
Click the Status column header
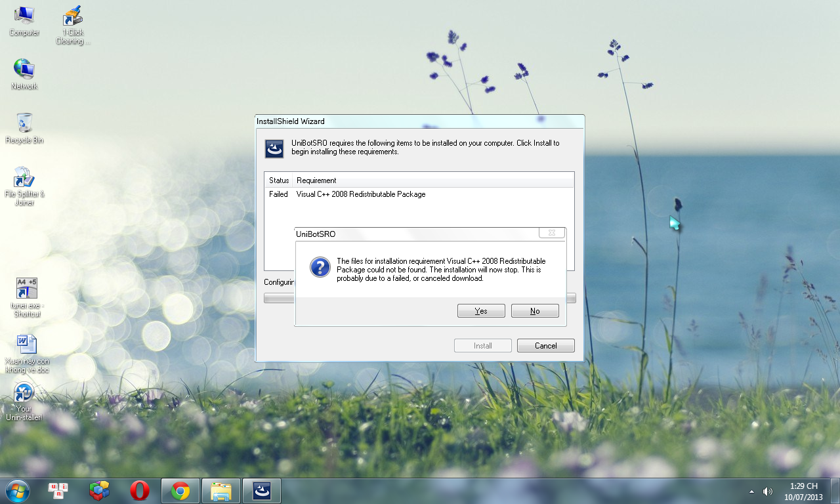(279, 180)
